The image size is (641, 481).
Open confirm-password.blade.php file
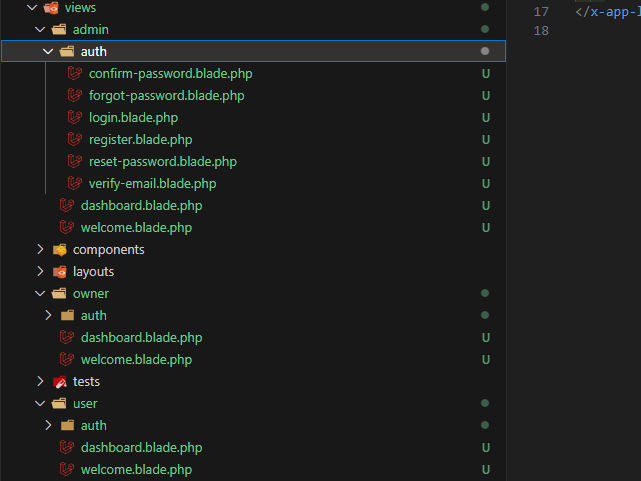163,73
